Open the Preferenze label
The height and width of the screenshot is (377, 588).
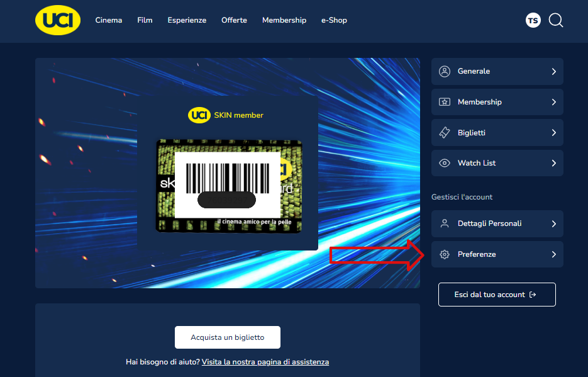click(477, 254)
